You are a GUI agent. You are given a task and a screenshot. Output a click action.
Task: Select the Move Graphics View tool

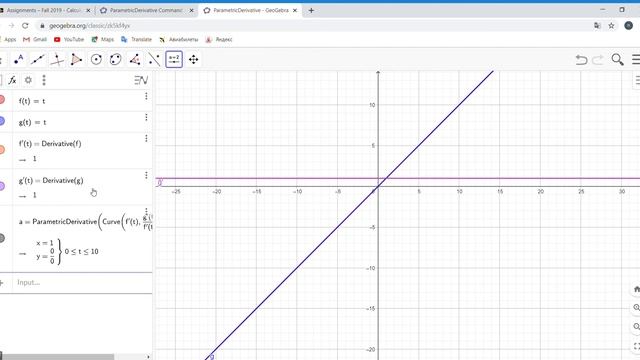pos(193,60)
